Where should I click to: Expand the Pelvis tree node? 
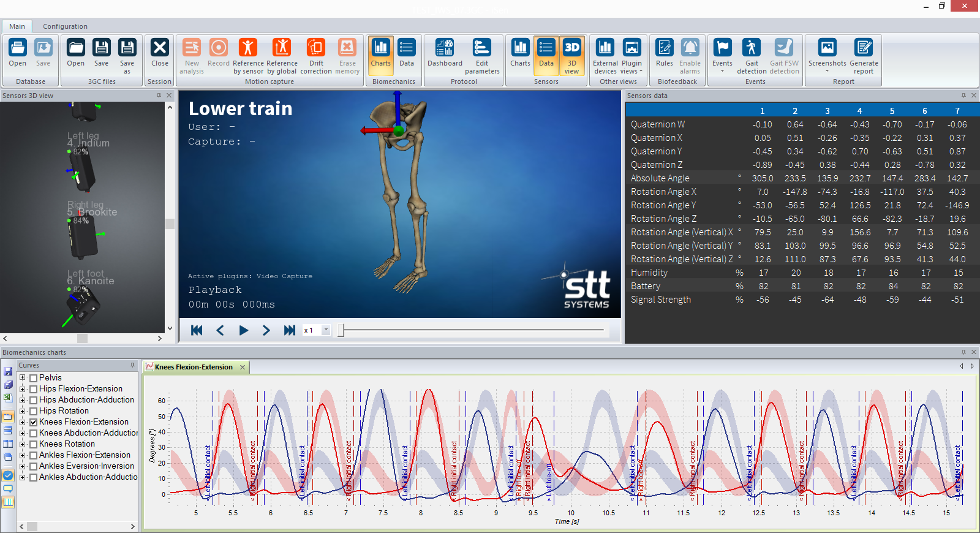coord(23,378)
